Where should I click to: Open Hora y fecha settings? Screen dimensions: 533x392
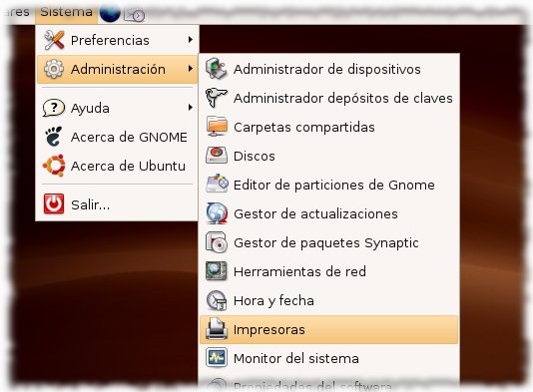[329, 300]
